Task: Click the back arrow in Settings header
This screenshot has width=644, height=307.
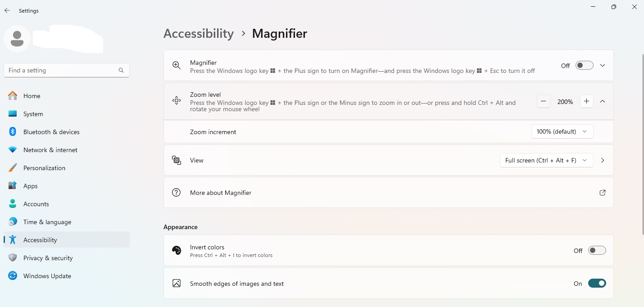Action: 7,11
